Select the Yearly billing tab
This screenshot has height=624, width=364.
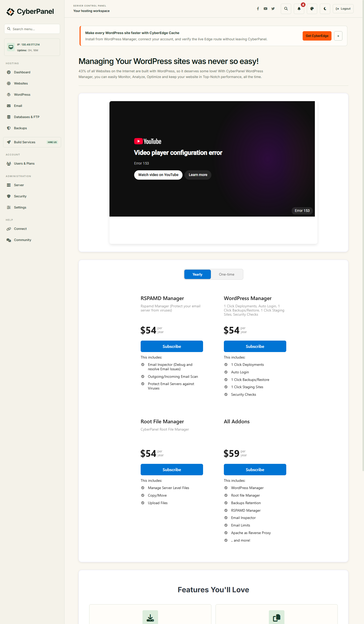[198, 274]
